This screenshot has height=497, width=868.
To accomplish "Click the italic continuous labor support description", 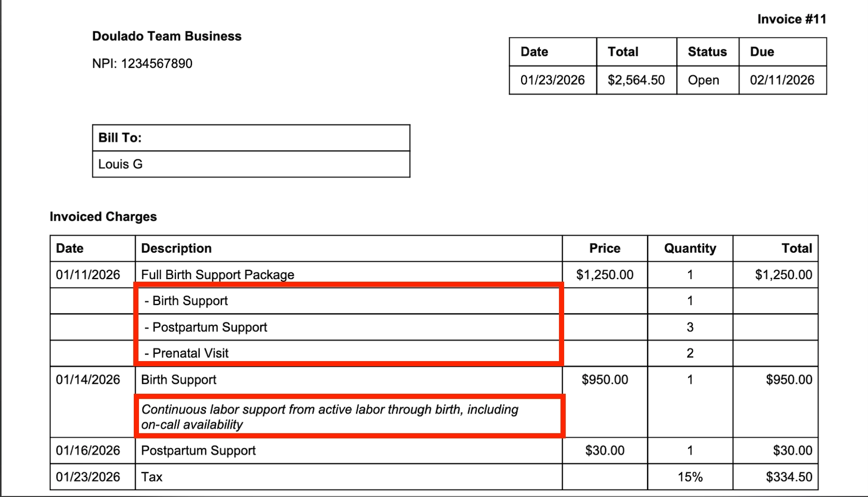I will [330, 417].
